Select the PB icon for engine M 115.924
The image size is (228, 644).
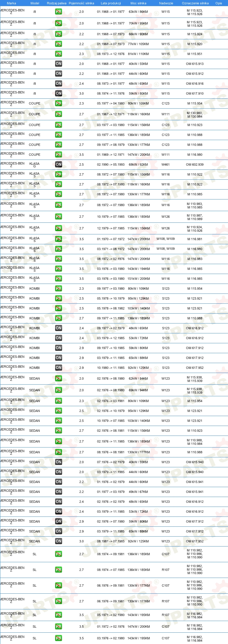[59, 34]
